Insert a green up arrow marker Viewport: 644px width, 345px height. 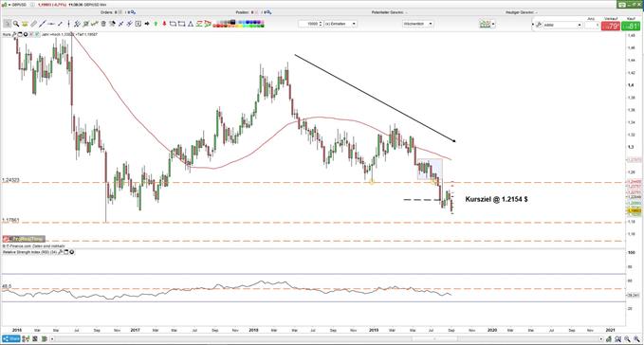pos(156,24)
